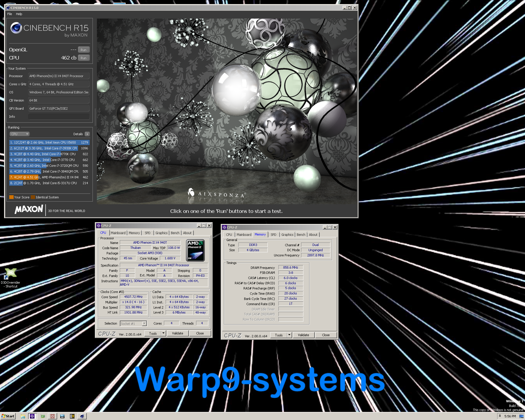Viewport: 525px width, 420px height.
Task: Click title bar icon of Cinebench window
Action: pyautogui.click(x=8, y=8)
